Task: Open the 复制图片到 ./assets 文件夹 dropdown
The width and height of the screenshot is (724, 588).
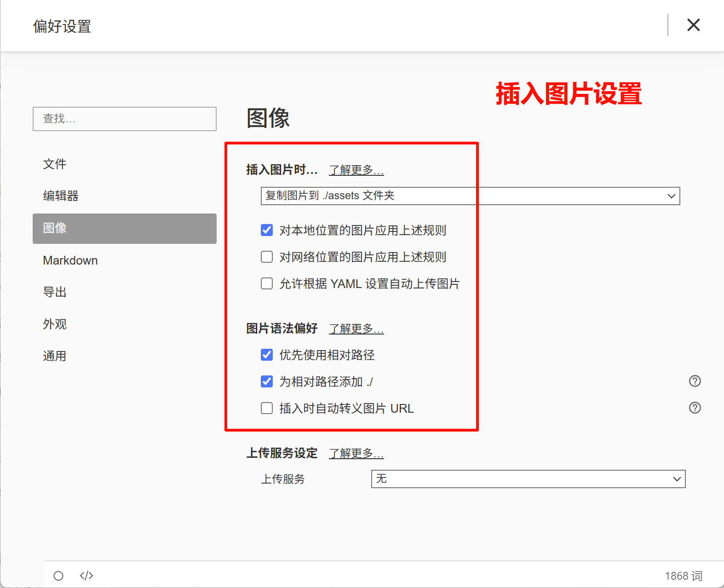Action: coord(470,196)
